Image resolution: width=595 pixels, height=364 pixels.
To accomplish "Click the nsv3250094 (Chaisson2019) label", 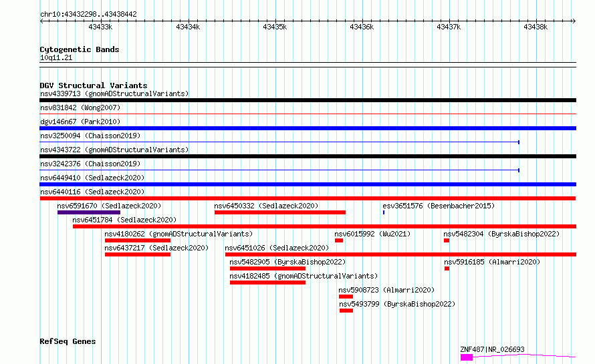I will pyautogui.click(x=90, y=136).
